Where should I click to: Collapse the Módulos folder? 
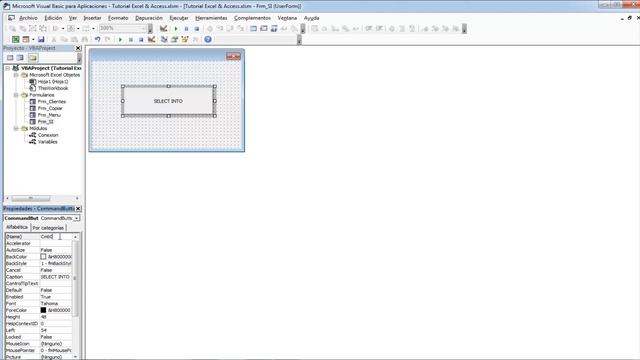coord(16,129)
